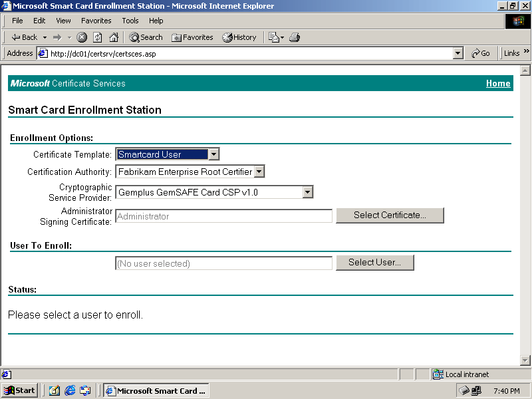Click the vertical scrollbar down arrow

coord(525,360)
